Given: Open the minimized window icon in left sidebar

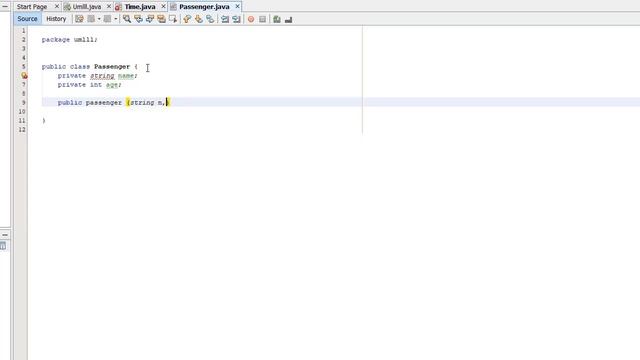Looking at the screenshot, I should [3, 246].
